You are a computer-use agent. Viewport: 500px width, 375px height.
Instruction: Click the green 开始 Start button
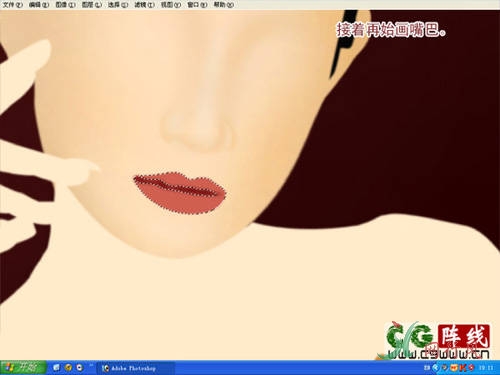click(23, 368)
